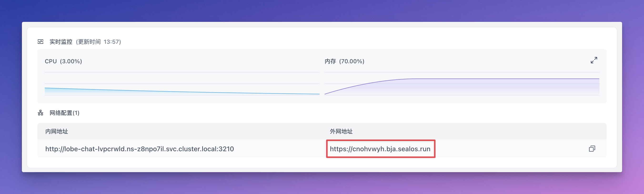
Task: Click the 更新时间 13:57 timestamp
Action: click(99, 42)
